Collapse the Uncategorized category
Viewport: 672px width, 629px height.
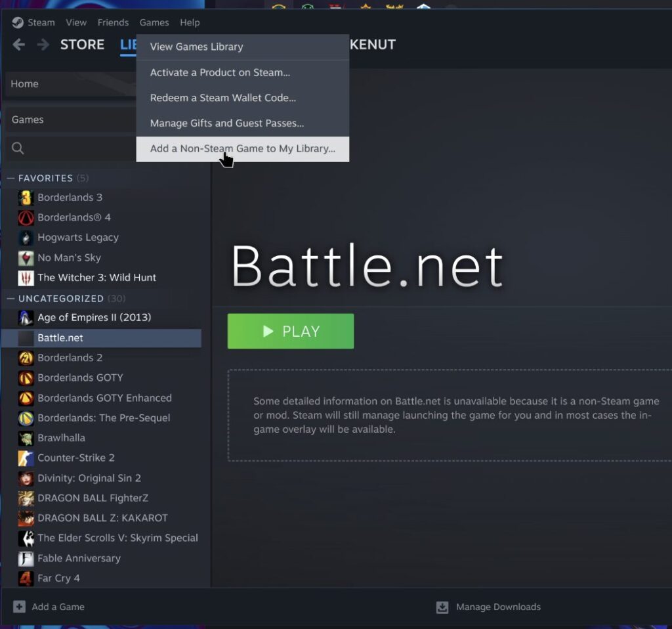(10, 299)
